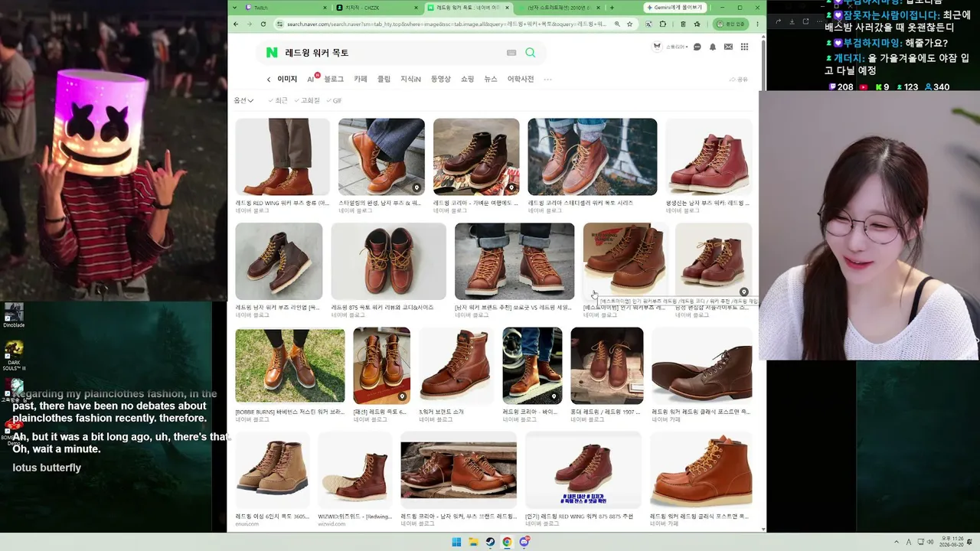Click the Naver search input field
Viewport: 980px width, 551px height.
tap(392, 53)
